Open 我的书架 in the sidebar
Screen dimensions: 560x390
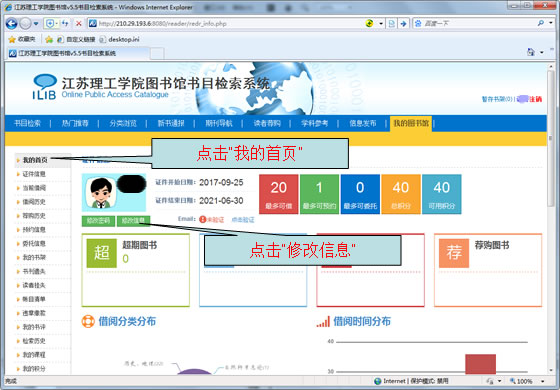[x=34, y=258]
